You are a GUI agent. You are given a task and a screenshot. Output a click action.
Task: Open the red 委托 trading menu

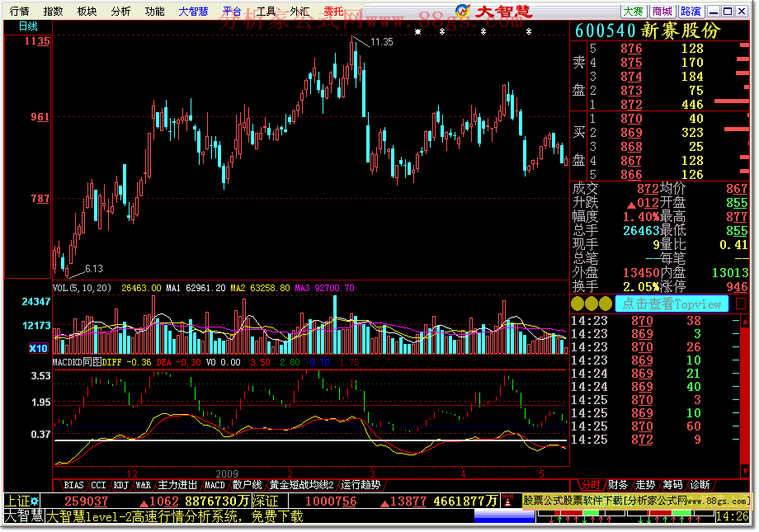333,11
